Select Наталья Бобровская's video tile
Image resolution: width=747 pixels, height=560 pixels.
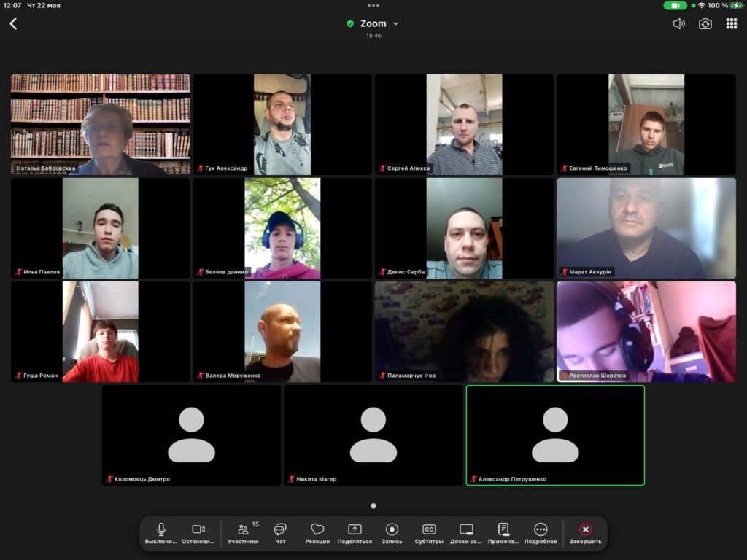[x=101, y=124]
